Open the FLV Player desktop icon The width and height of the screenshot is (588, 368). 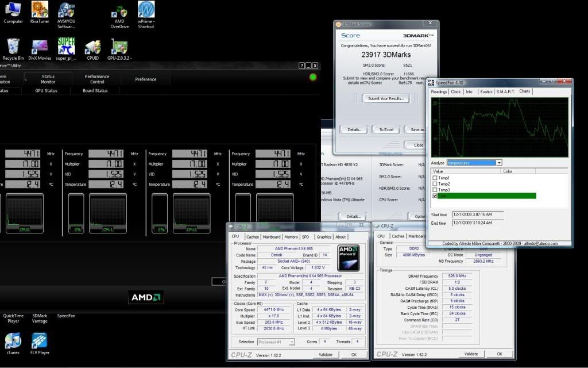coord(40,341)
